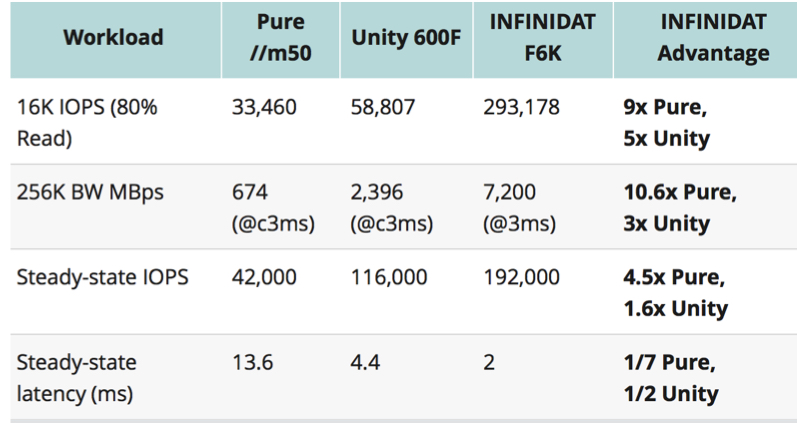Image resolution: width=797 pixels, height=423 pixels.
Task: Select the 9x Pure, 5x Unity cell
Action: click(x=666, y=122)
